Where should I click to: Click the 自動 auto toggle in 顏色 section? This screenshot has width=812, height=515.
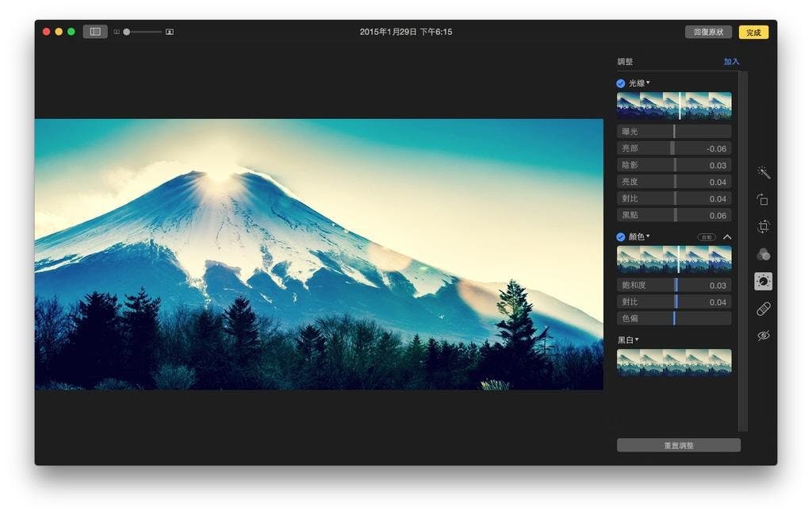[706, 237]
